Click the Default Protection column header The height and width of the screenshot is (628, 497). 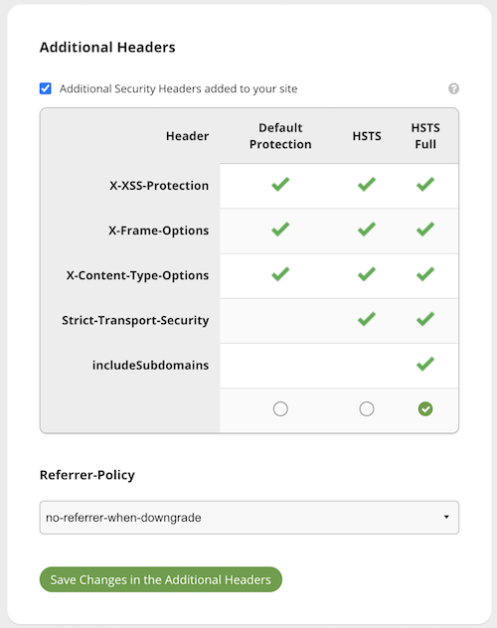[x=280, y=136]
